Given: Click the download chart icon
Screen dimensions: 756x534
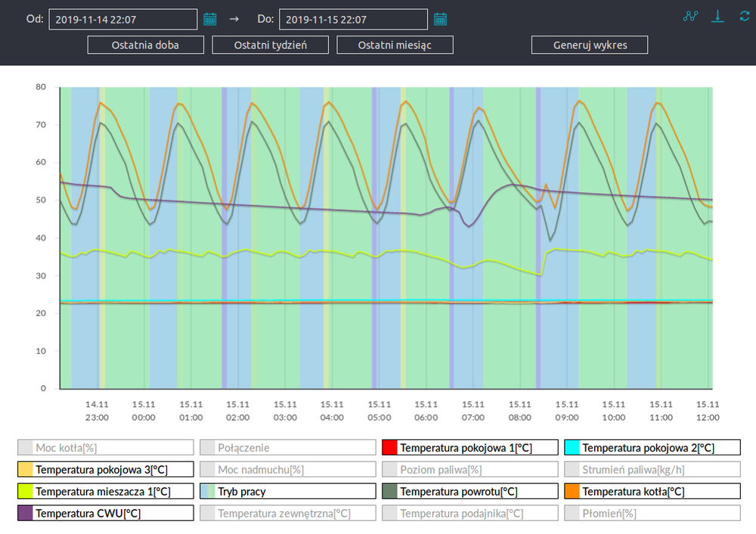Looking at the screenshot, I should coord(718,16).
